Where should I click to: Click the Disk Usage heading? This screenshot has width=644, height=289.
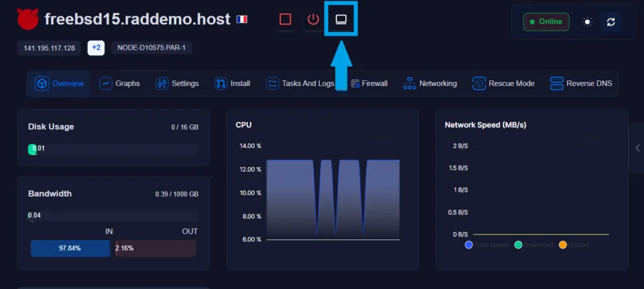click(51, 127)
